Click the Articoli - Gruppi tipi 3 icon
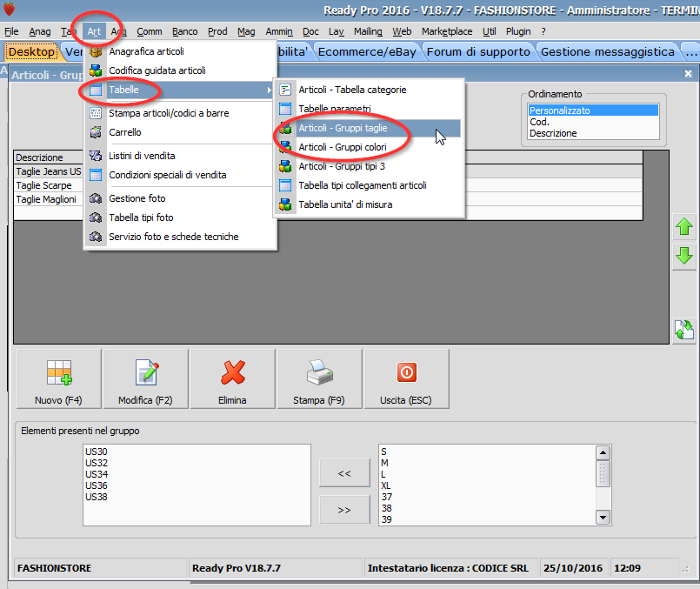Viewport: 700px width, 589px height. [285, 166]
